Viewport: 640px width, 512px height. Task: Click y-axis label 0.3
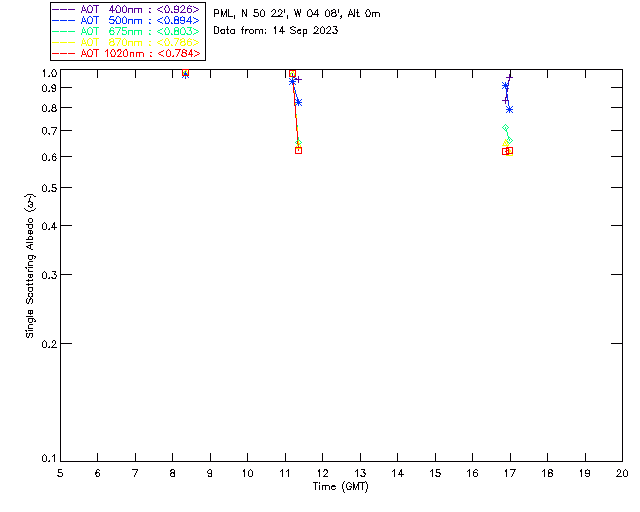tap(49, 275)
